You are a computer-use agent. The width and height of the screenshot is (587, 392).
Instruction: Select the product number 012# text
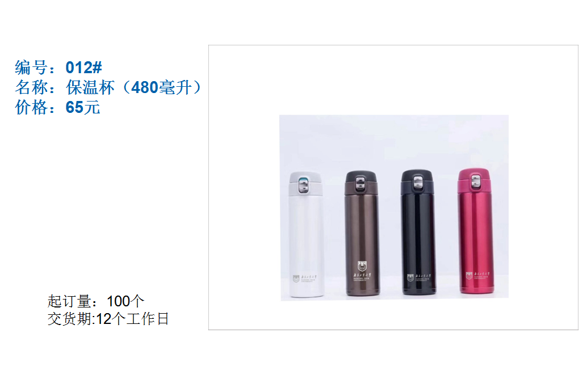point(83,68)
